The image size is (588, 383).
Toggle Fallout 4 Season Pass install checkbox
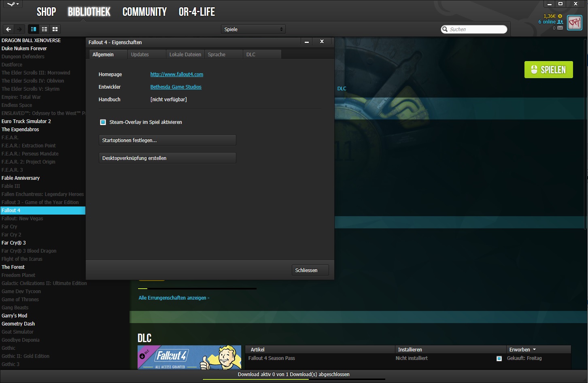click(x=499, y=358)
